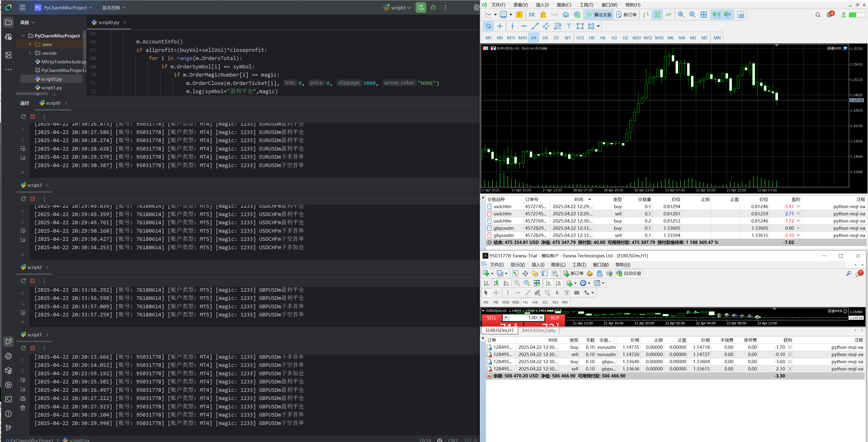Click the MT5 tile windows grid icon
This screenshot has width=868, height=442.
point(704,14)
